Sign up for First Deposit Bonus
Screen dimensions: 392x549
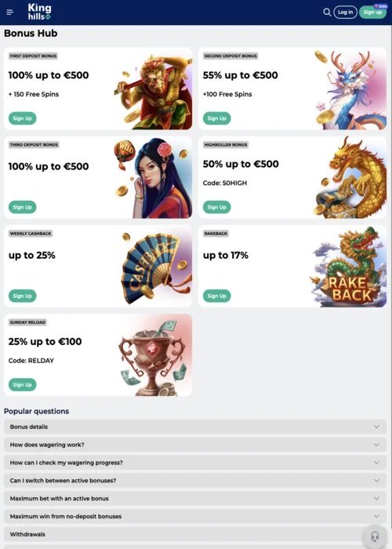point(23,118)
